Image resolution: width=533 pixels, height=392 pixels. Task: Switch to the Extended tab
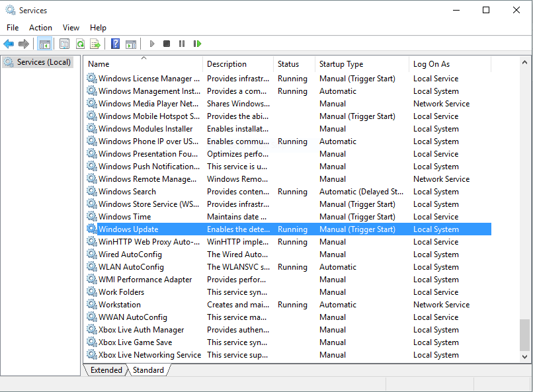(106, 370)
